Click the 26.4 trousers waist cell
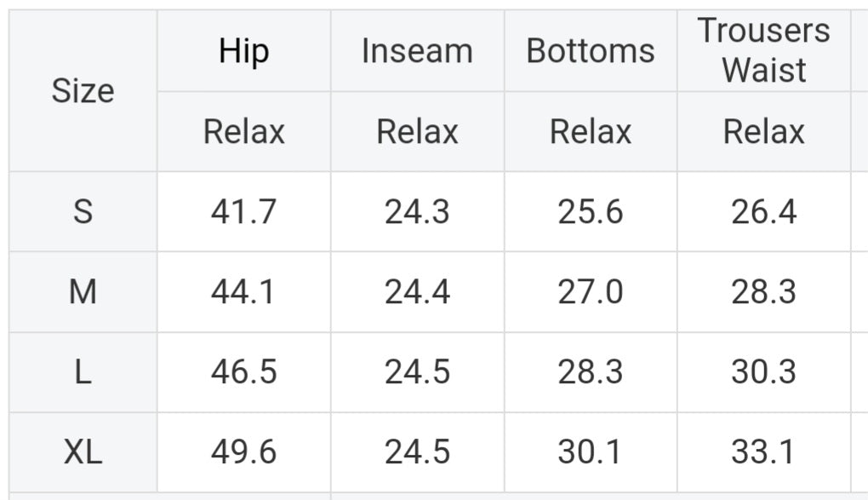The width and height of the screenshot is (868, 500). [763, 211]
